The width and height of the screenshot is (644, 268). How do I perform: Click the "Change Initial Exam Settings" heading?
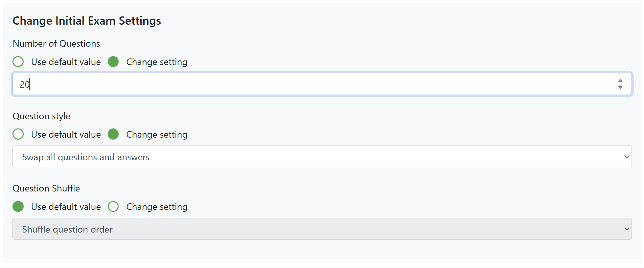pos(87,21)
